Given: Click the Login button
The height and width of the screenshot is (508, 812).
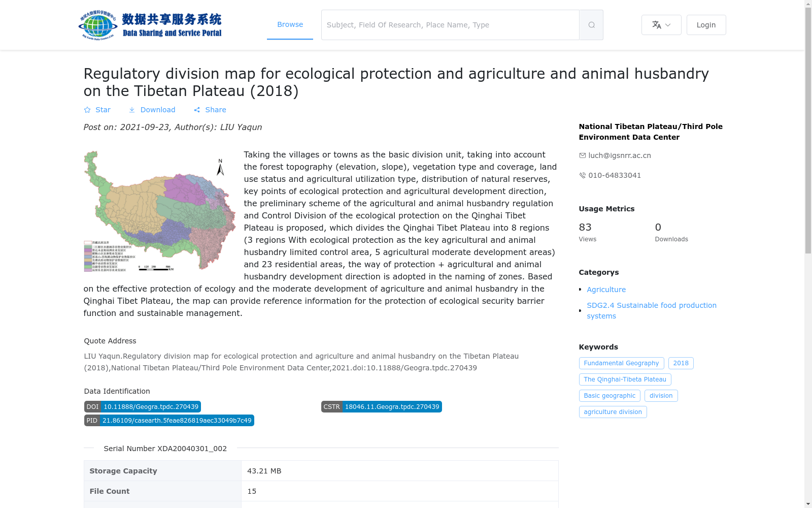Looking at the screenshot, I should pyautogui.click(x=706, y=25).
